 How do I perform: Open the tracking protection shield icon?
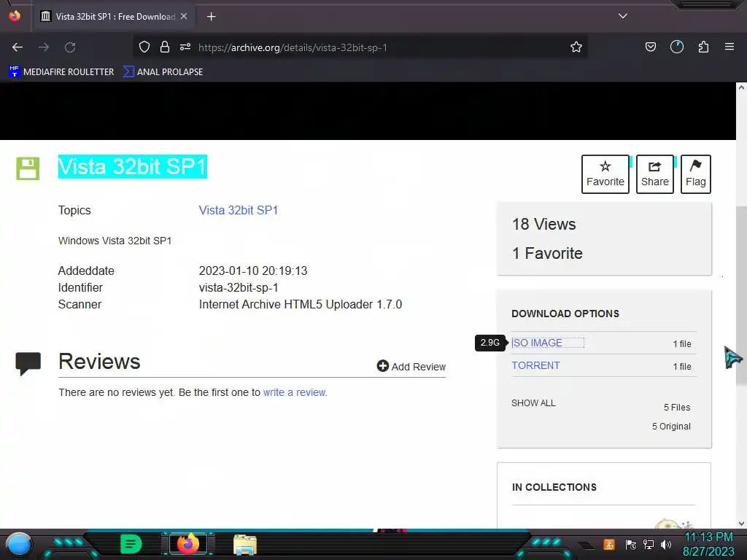click(144, 47)
